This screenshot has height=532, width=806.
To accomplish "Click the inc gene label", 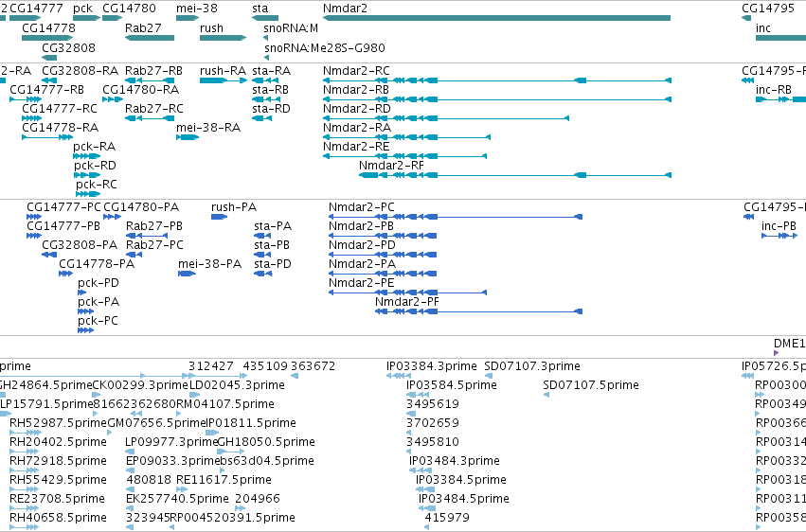I will (x=762, y=27).
